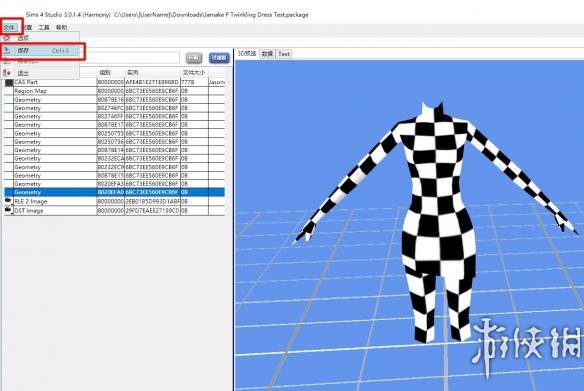Click the gear icon for the options entry
Viewport: 584px width, 391px height.
(7, 38)
